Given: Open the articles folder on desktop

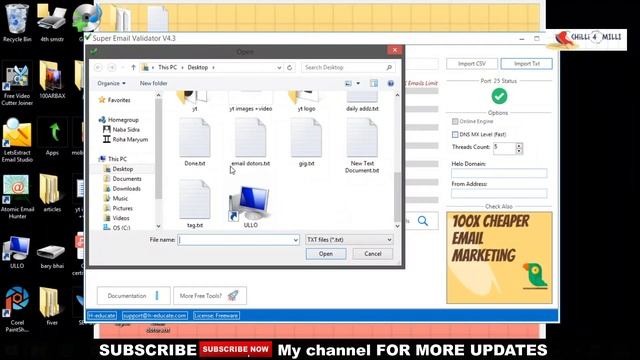Looking at the screenshot, I should click(52, 194).
